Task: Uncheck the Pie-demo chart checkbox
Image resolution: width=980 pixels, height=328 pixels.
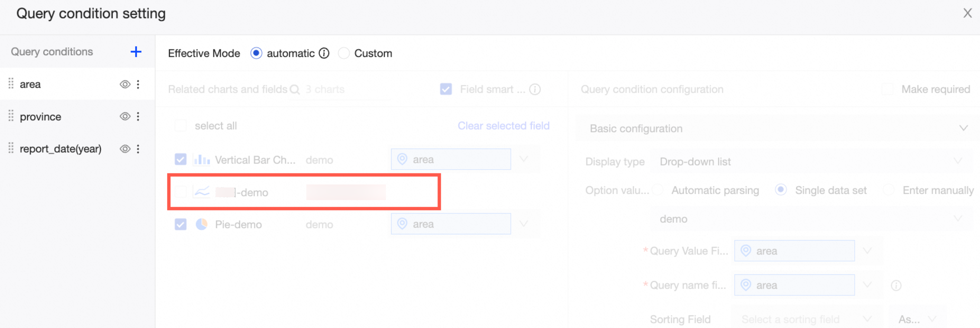Action: 181,225
